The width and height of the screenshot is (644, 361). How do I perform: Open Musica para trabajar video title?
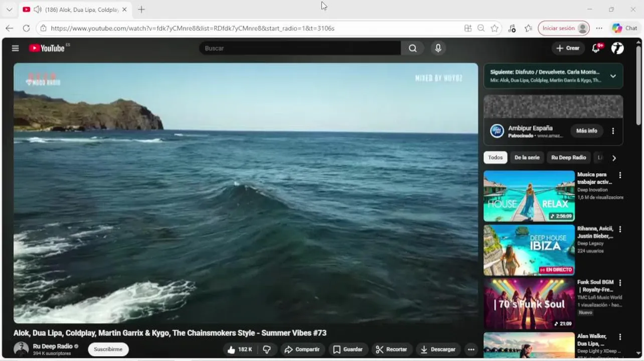point(595,178)
